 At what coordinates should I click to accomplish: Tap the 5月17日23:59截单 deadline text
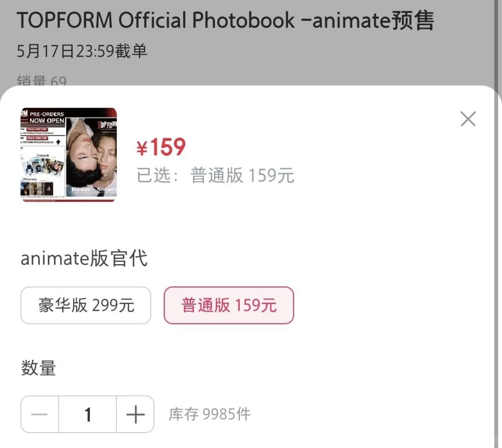(82, 51)
